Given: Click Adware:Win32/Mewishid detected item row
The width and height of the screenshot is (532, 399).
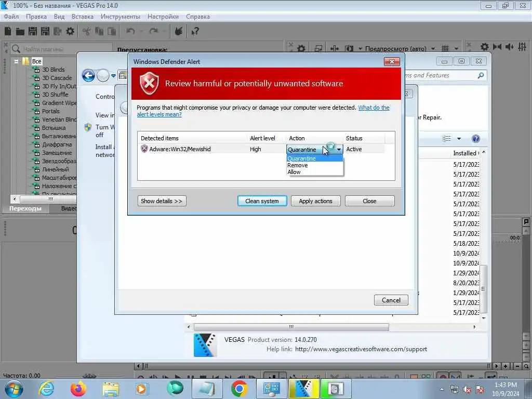Looking at the screenshot, I should click(262, 149).
